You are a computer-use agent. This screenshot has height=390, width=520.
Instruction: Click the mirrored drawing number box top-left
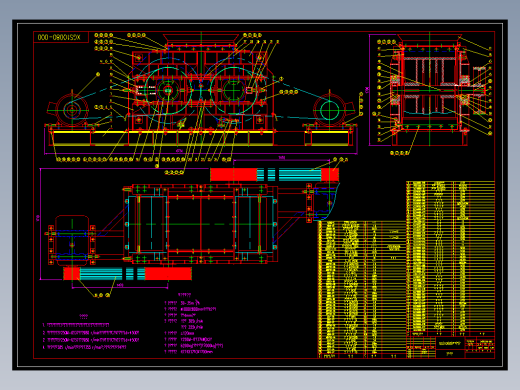(61, 37)
